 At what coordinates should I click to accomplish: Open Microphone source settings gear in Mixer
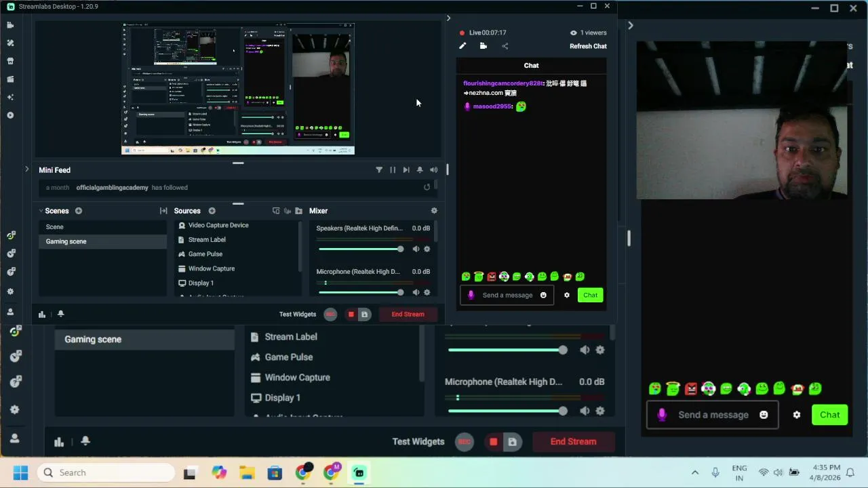427,293
